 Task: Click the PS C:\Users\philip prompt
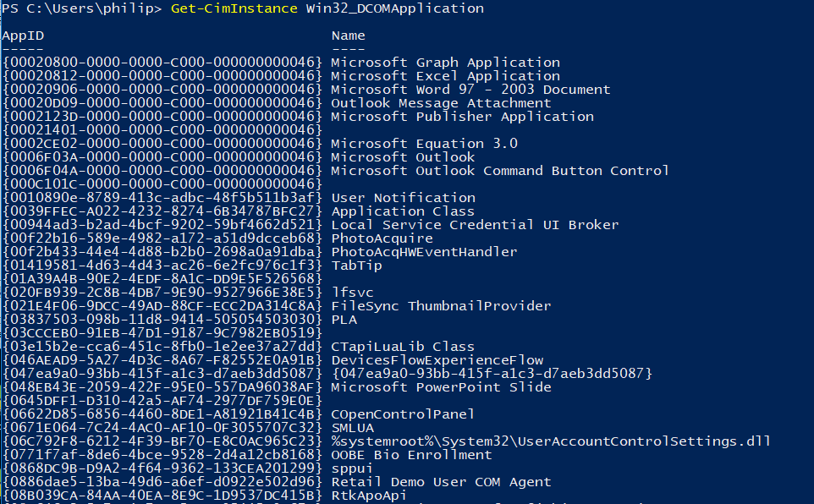coord(80,8)
